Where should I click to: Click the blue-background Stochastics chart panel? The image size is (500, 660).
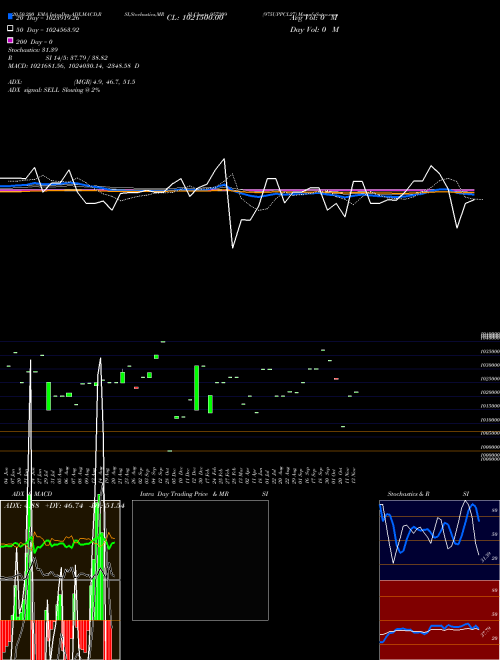439,540
